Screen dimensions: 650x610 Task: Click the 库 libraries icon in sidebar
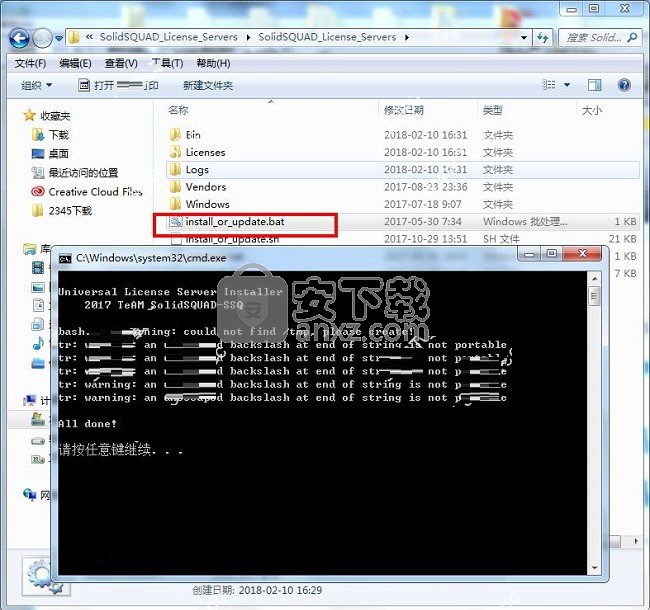[x=30, y=249]
